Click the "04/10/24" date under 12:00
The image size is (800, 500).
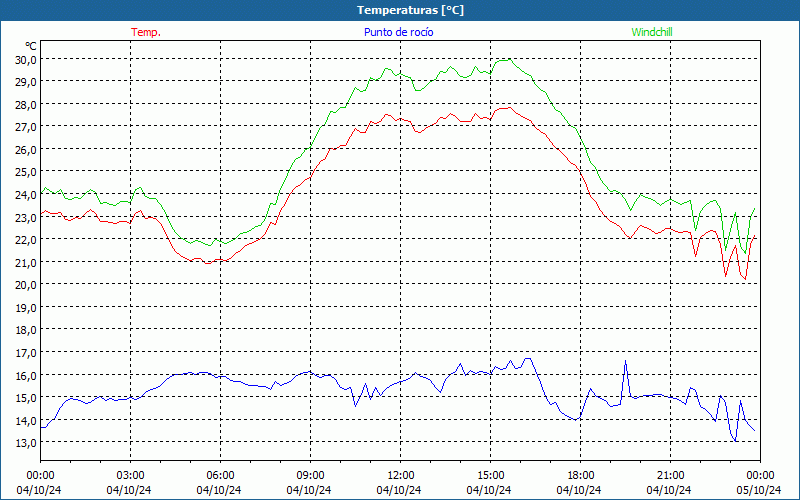399,490
